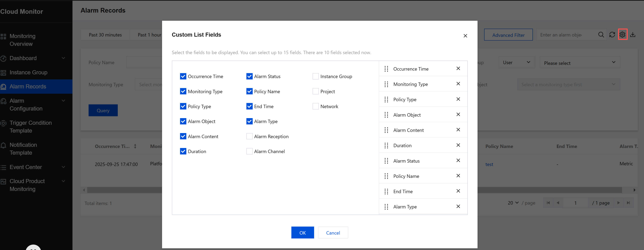The image size is (644, 250).
Task: Open Notification Template in sidebar
Action: coord(36,149)
